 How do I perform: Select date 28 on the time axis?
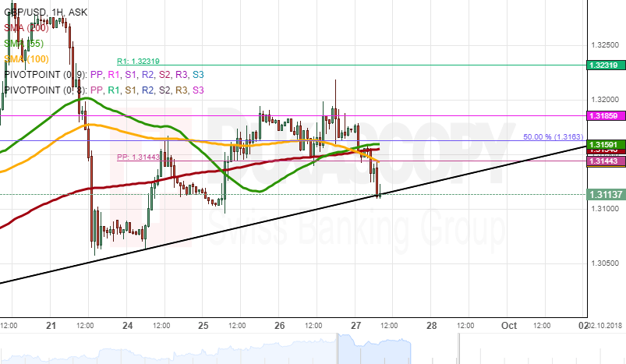point(431,324)
